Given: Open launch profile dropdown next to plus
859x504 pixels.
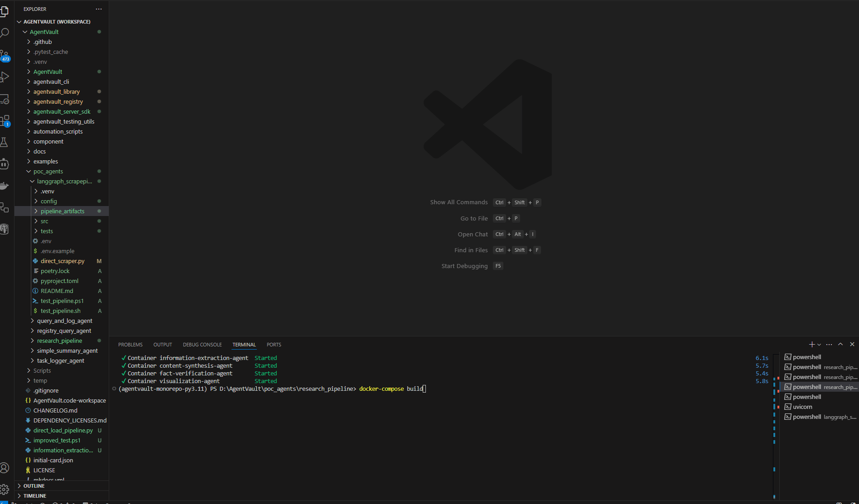Looking at the screenshot, I should coord(819,345).
